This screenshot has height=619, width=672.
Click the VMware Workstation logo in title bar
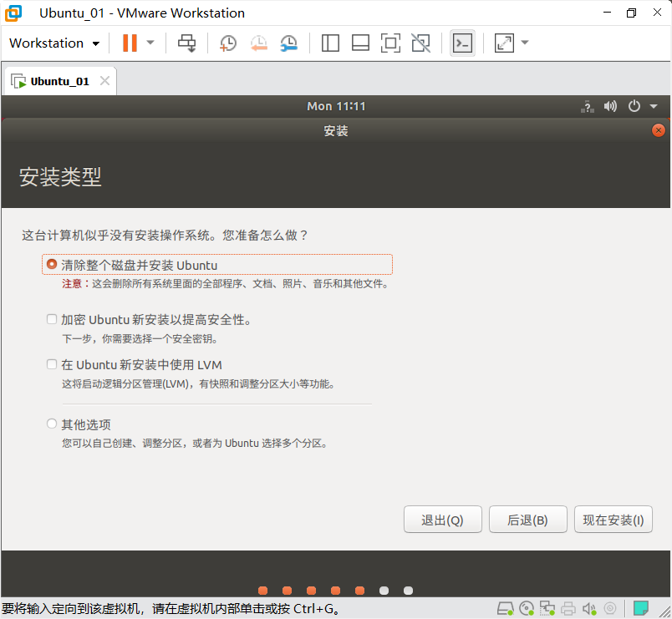coord(13,13)
